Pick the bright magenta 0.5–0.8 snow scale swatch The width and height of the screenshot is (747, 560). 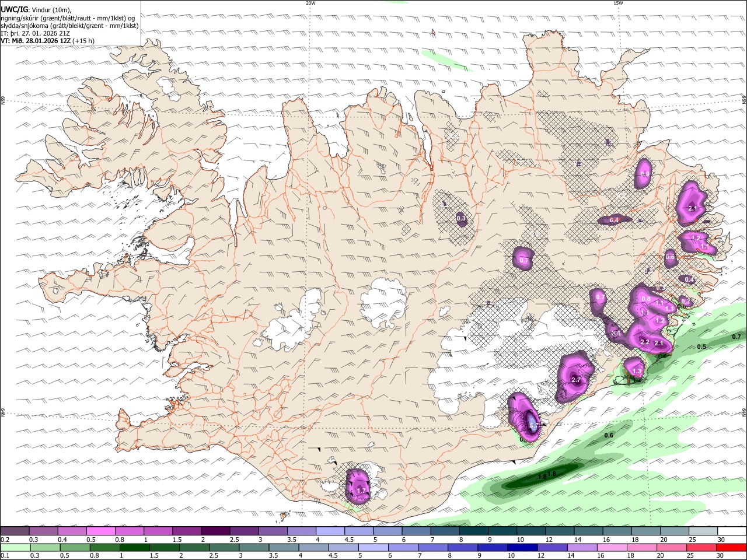pyautogui.click(x=100, y=531)
